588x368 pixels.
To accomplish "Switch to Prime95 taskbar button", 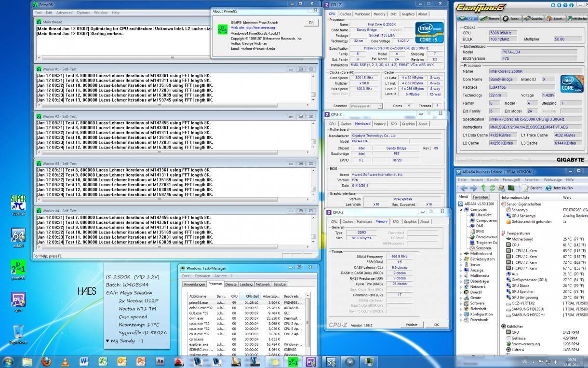I will click(x=292, y=361).
